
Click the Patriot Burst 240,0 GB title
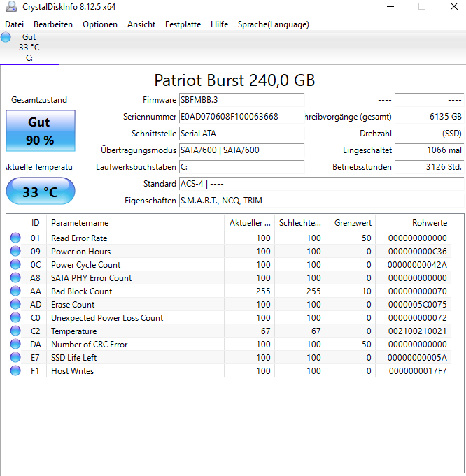point(234,80)
